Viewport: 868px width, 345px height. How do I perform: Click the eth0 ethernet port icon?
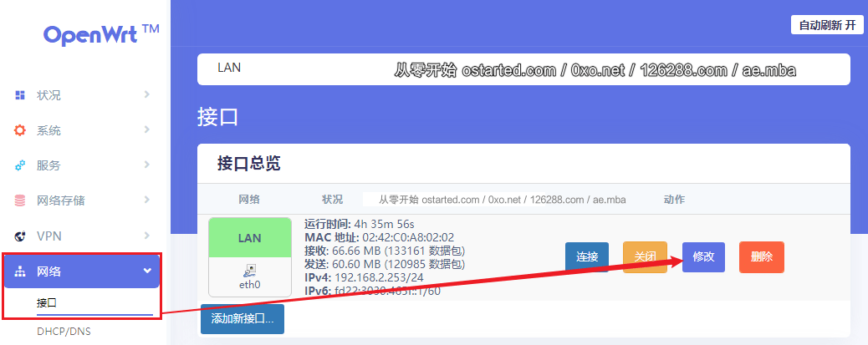tap(250, 271)
